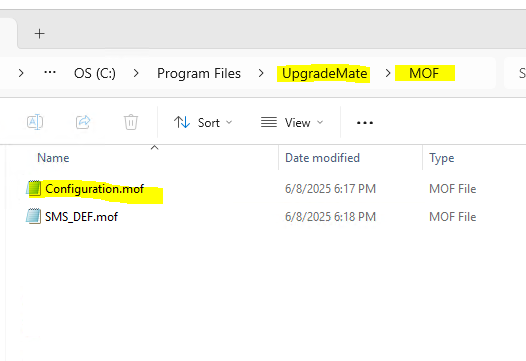The width and height of the screenshot is (526, 361).
Task: Go to UpgradeMate breadcrumb folder
Action: tap(324, 73)
